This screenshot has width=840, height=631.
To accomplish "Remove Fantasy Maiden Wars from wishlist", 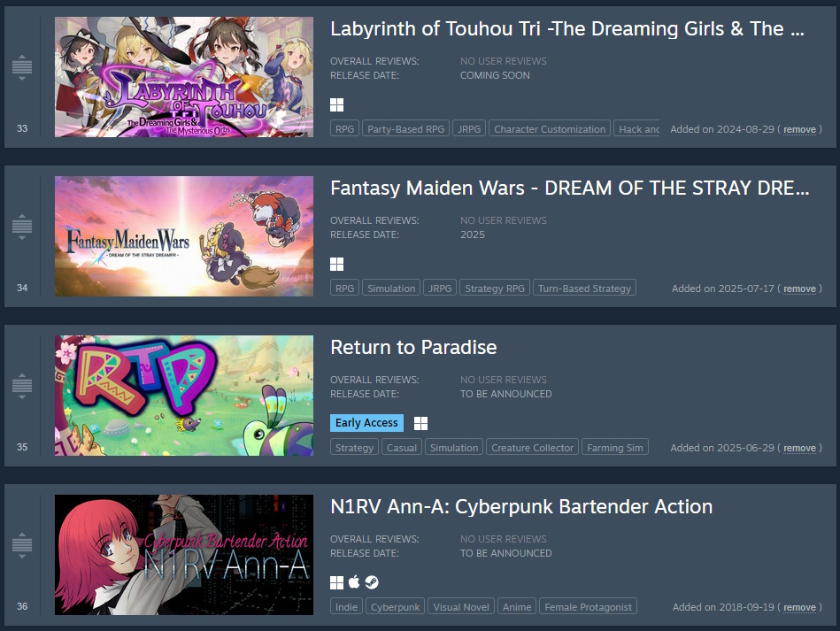I will click(x=799, y=289).
